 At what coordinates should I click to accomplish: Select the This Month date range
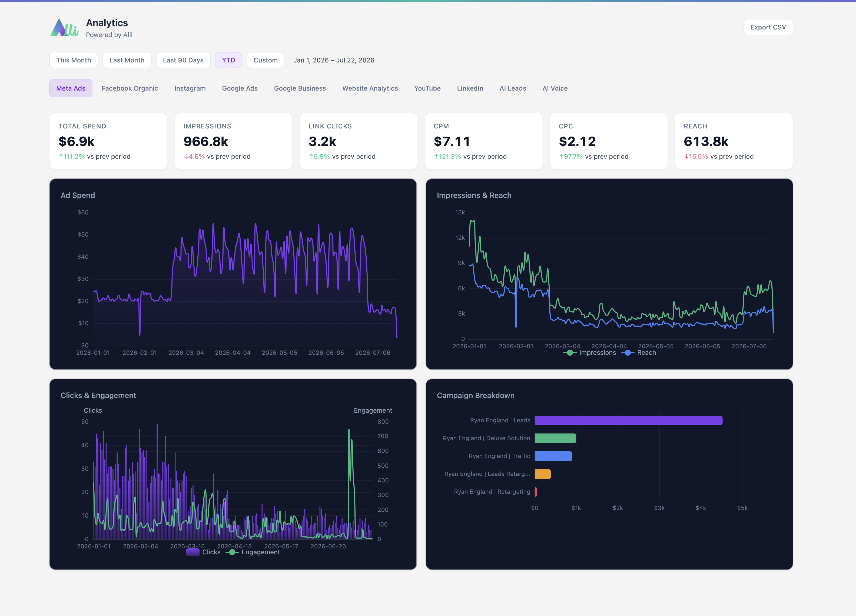coord(74,60)
